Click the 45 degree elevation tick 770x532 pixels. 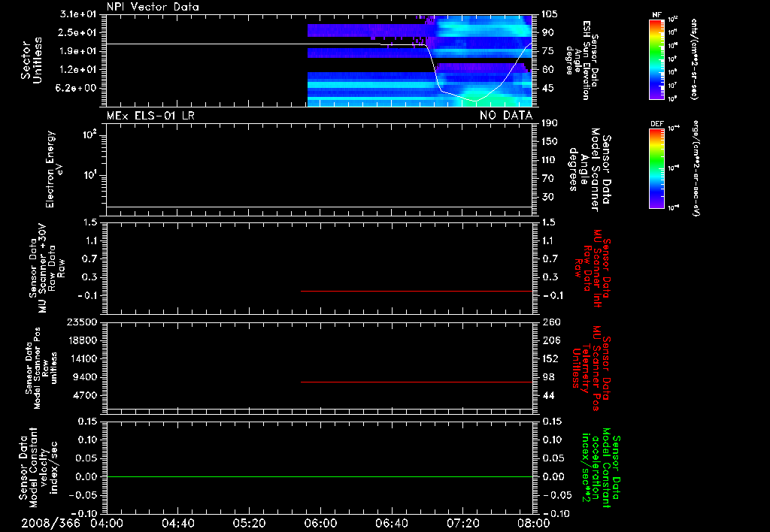[547, 88]
